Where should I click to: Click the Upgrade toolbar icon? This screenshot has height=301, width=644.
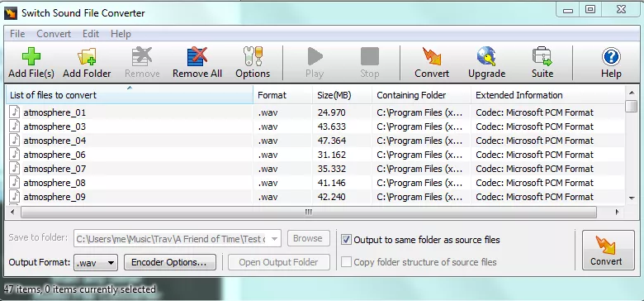pos(486,57)
